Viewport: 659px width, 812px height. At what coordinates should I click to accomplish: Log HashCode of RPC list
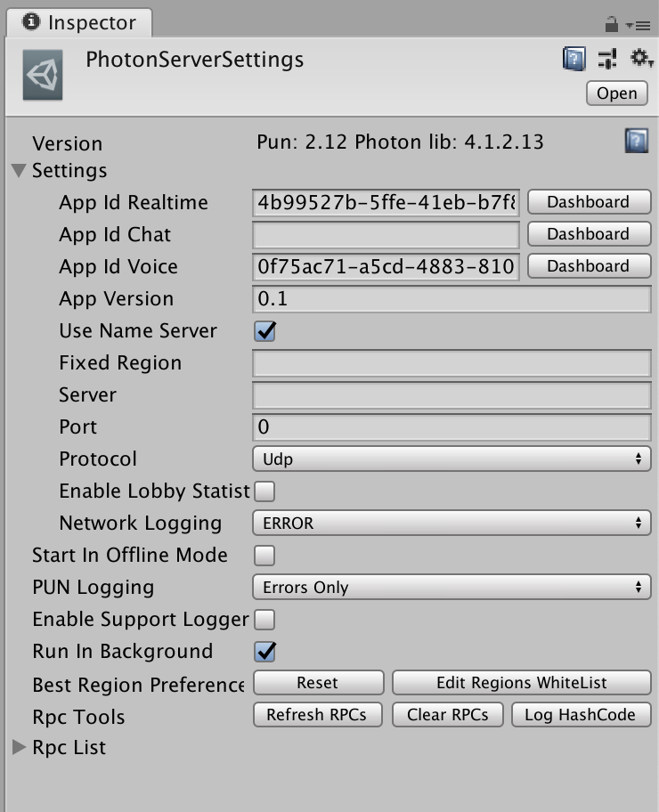click(x=581, y=715)
